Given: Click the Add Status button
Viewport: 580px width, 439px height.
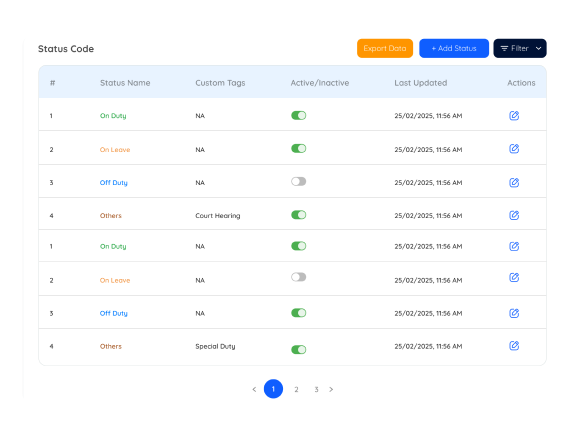Looking at the screenshot, I should [x=454, y=48].
